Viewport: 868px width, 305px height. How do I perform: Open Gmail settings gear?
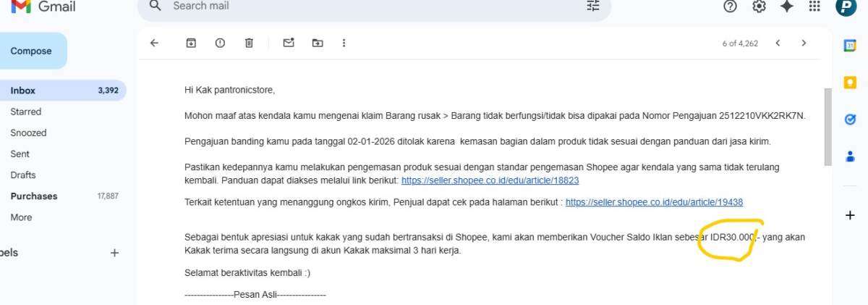tap(759, 7)
